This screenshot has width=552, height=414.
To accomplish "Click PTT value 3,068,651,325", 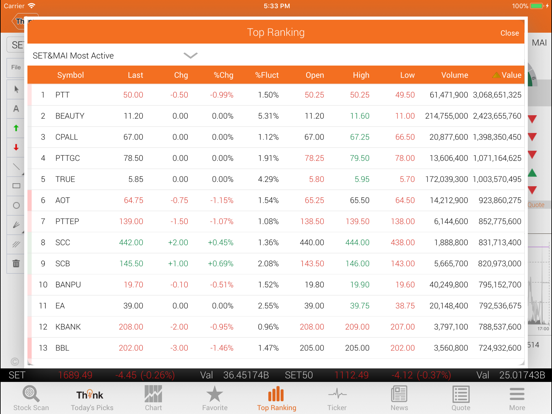I will click(x=497, y=95).
